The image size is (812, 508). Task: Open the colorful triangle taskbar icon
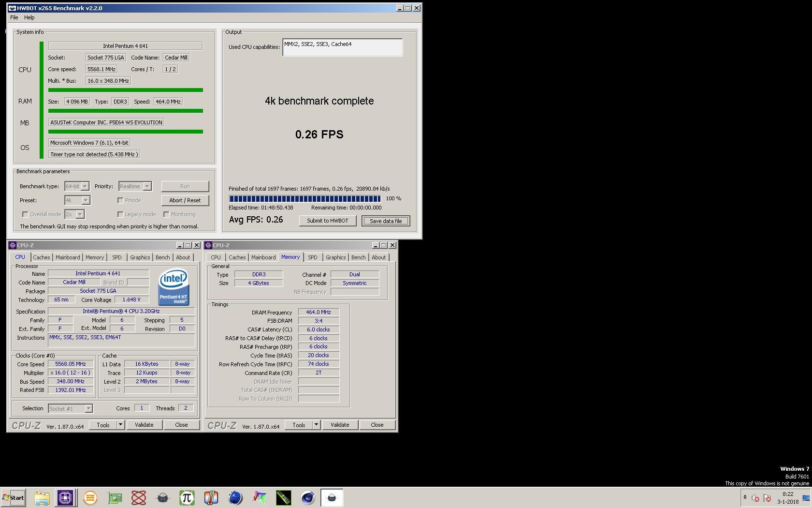point(260,497)
